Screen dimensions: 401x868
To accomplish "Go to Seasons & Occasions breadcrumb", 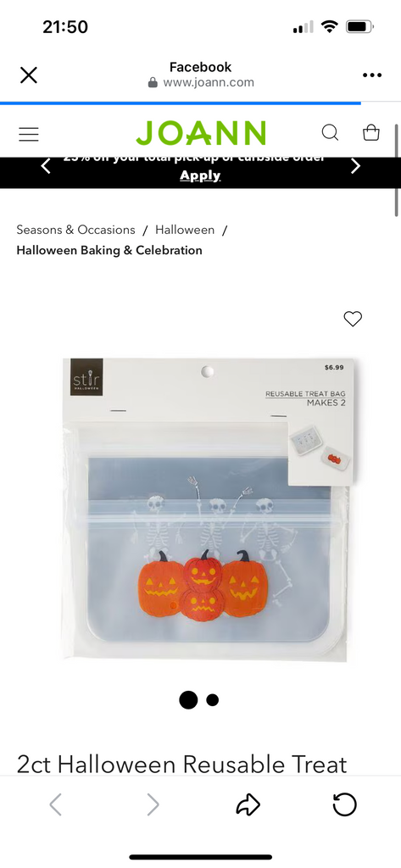I will [x=76, y=230].
